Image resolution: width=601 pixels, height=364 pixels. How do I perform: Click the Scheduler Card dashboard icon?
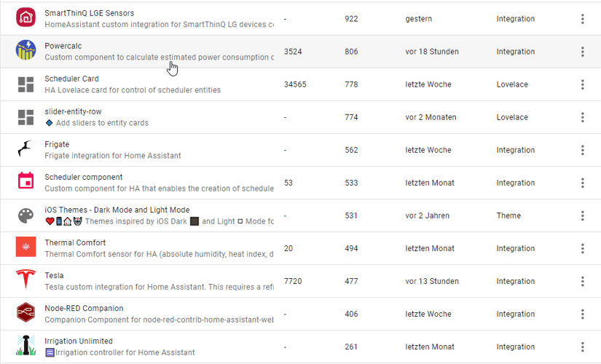coord(26,84)
